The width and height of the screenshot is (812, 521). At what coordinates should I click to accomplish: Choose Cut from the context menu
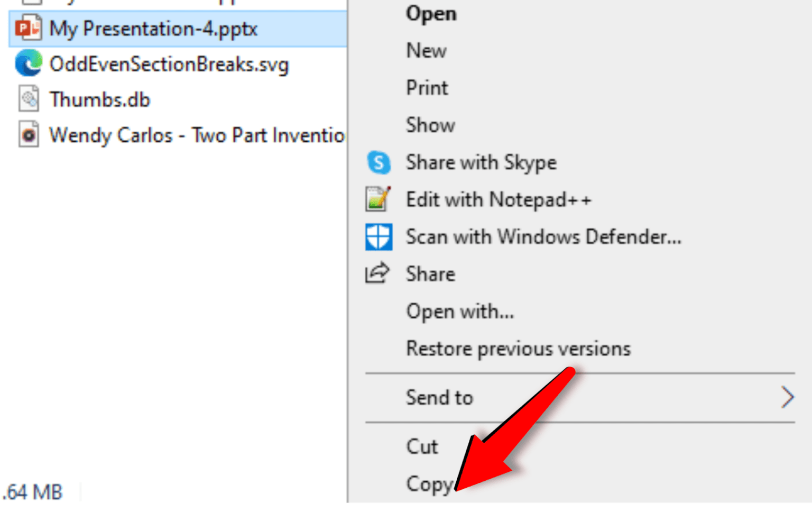[x=422, y=447]
